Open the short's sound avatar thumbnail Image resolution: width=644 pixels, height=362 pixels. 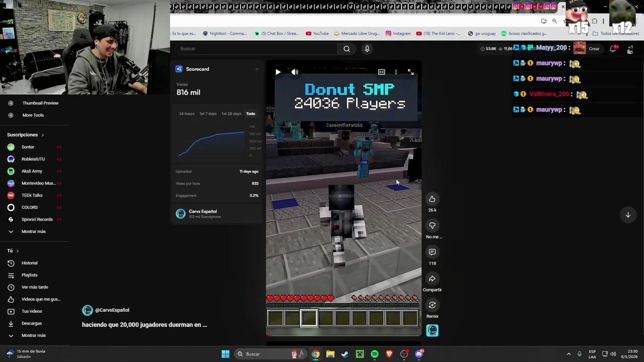pyautogui.click(x=432, y=330)
